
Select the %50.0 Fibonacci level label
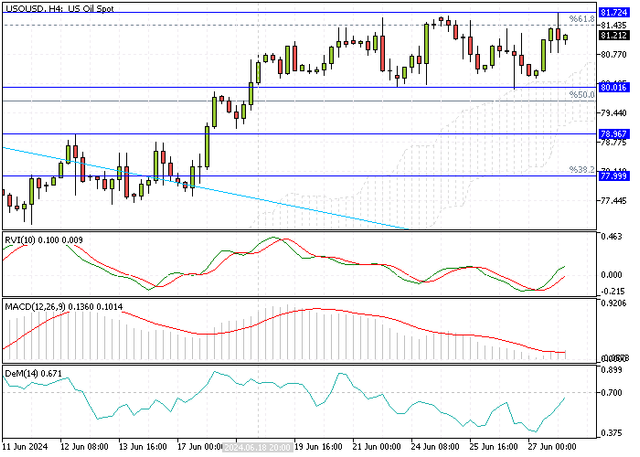click(x=582, y=95)
